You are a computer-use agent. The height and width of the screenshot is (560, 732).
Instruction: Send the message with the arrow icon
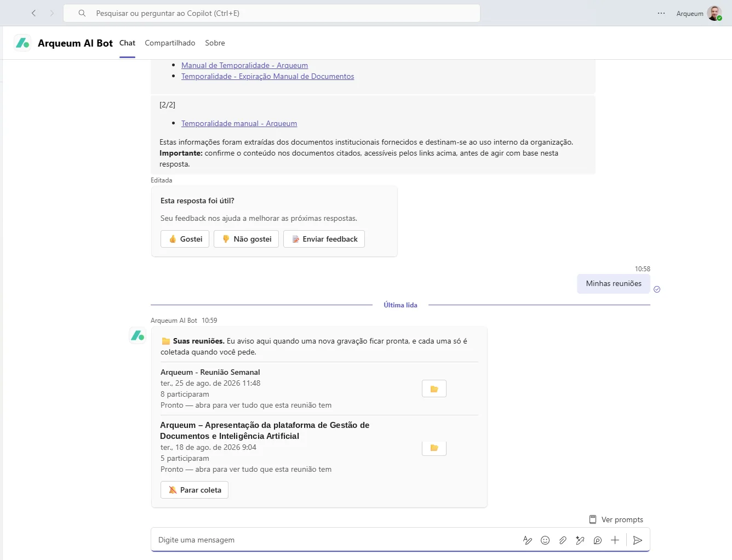(638, 540)
